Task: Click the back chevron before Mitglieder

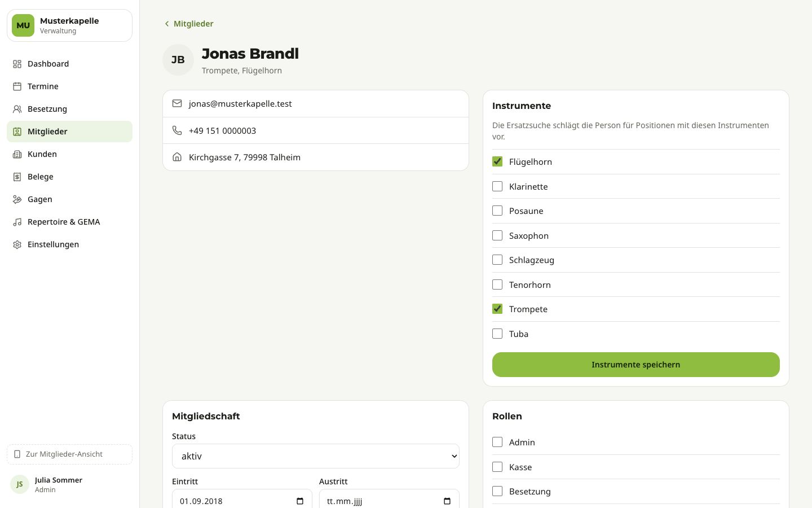Action: point(167,24)
